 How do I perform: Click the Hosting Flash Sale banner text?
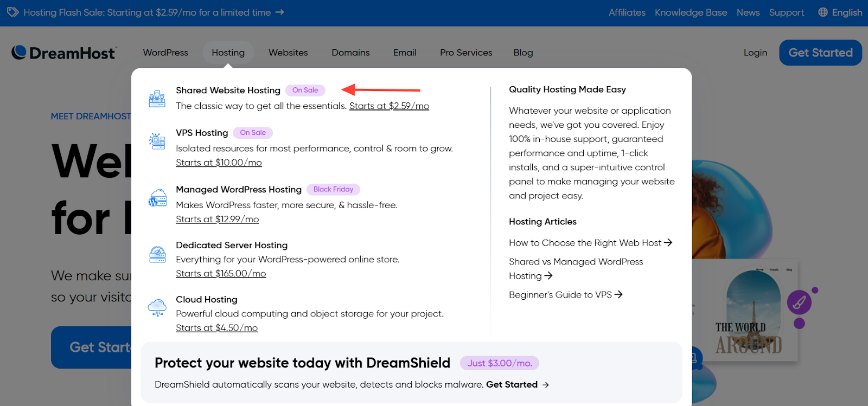(x=147, y=12)
